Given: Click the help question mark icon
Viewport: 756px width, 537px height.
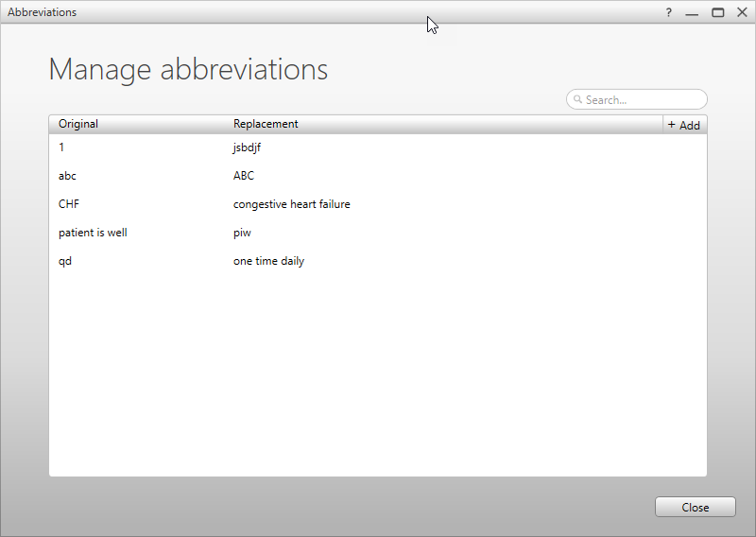Looking at the screenshot, I should pos(669,12).
